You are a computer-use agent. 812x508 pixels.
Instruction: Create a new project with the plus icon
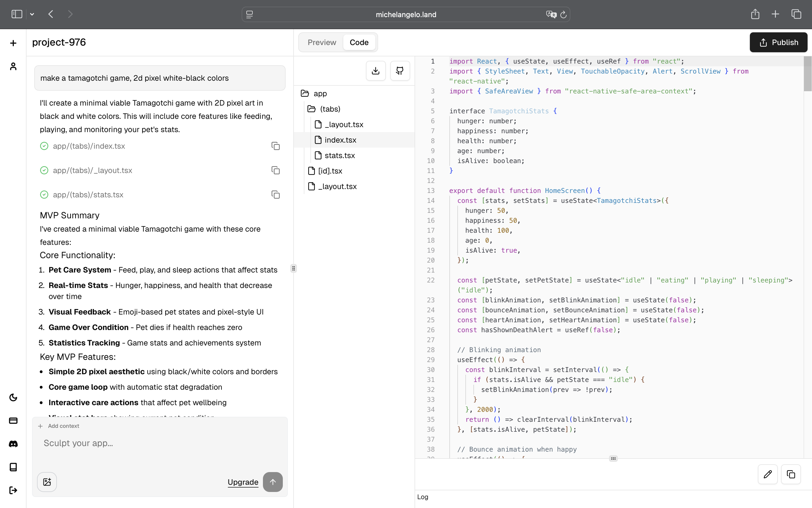tap(13, 43)
